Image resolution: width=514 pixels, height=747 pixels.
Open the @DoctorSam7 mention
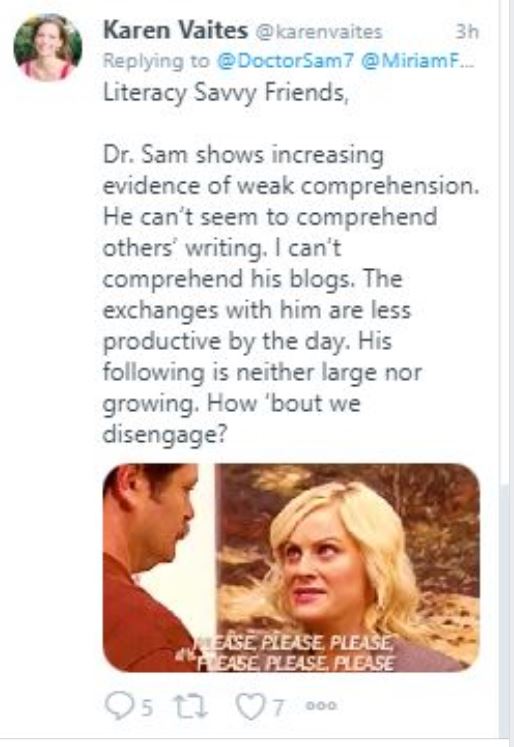[x=286, y=61]
